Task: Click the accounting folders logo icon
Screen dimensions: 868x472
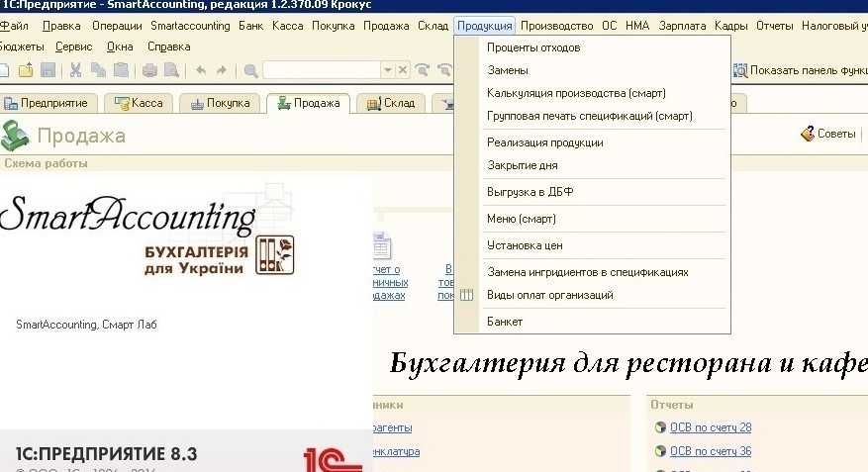Action: point(274,255)
